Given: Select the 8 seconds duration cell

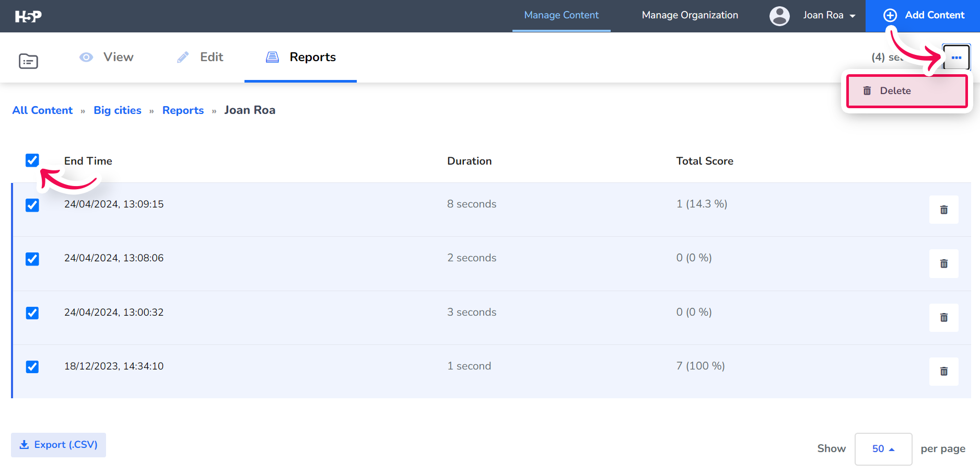Looking at the screenshot, I should [472, 204].
